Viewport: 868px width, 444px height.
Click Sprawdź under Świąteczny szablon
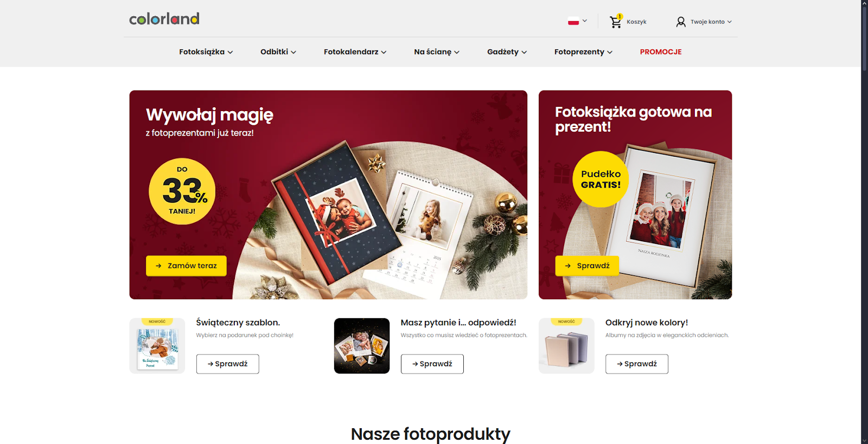click(x=227, y=364)
